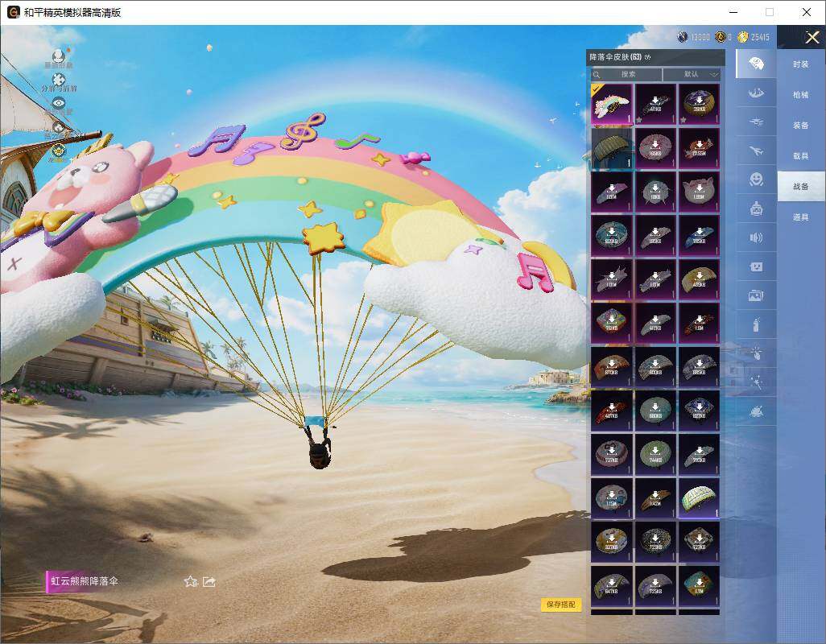Favorite the parachute with the star icon
The image size is (826, 644).
(x=191, y=581)
